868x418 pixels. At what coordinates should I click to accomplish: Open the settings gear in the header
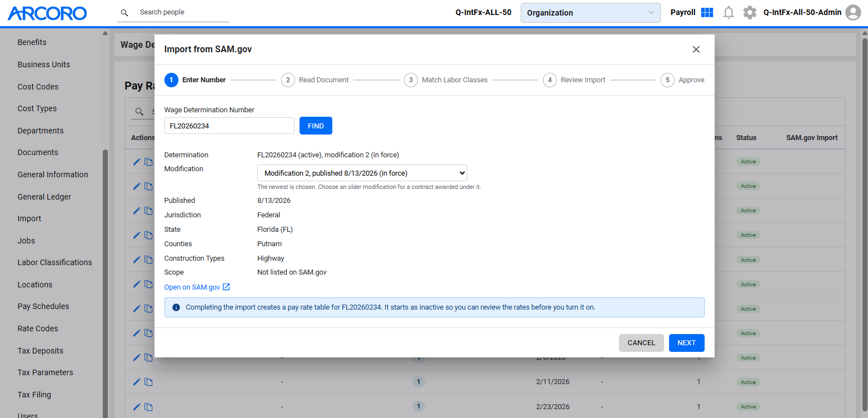750,12
